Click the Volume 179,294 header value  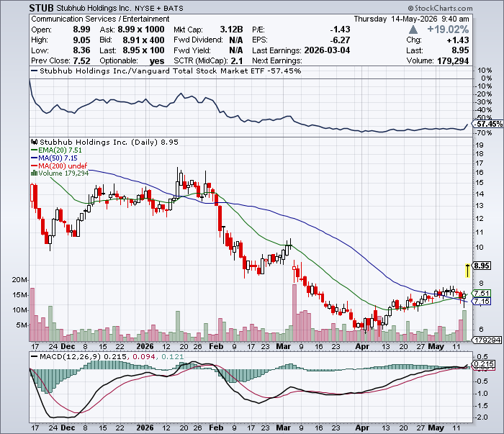pos(453,60)
